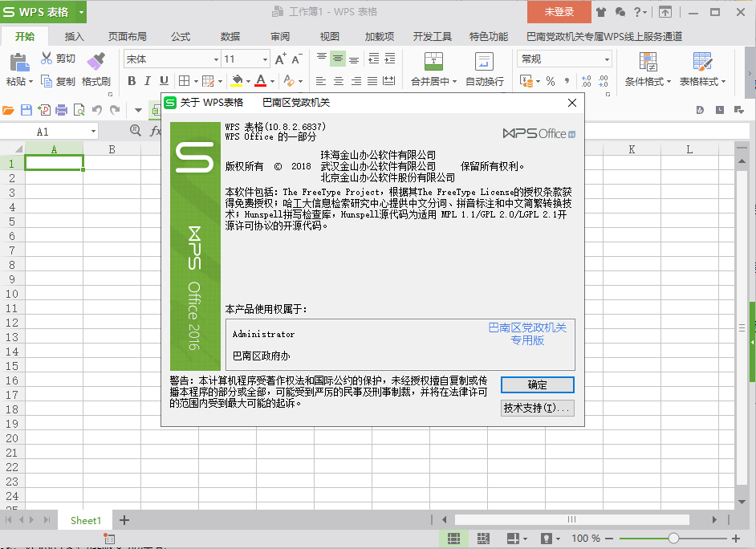Click the Open folder icon in quick toolbar
The image size is (756, 549).
(x=9, y=111)
